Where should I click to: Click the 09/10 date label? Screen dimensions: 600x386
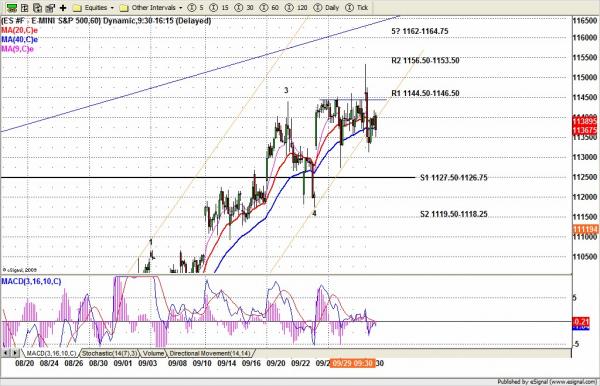coord(202,363)
